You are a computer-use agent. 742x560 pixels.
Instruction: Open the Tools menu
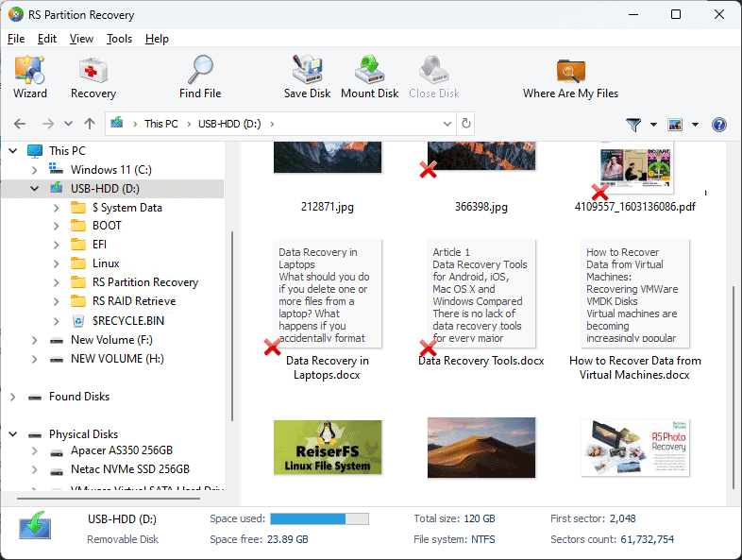pos(119,39)
